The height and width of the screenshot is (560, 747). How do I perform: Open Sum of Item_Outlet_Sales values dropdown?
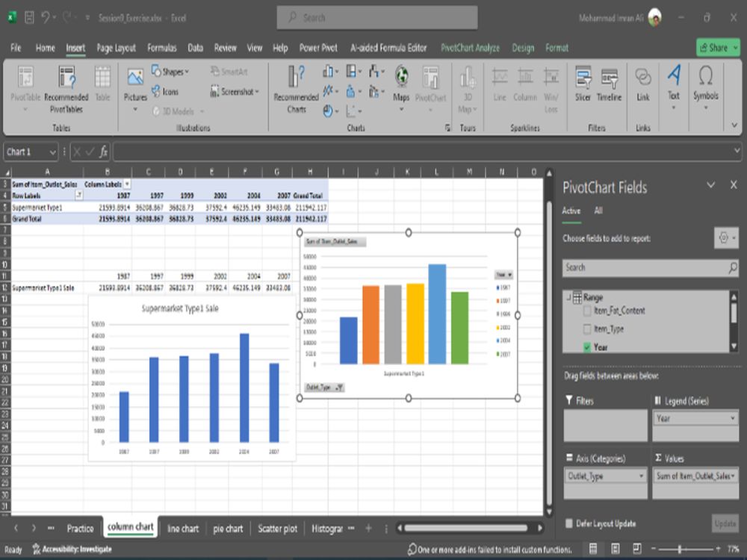733,476
